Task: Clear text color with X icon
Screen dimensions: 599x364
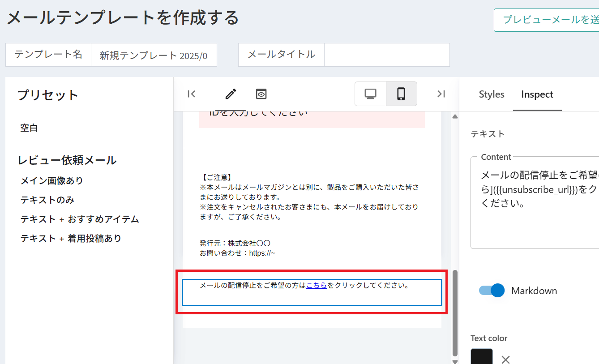Action: point(505,359)
